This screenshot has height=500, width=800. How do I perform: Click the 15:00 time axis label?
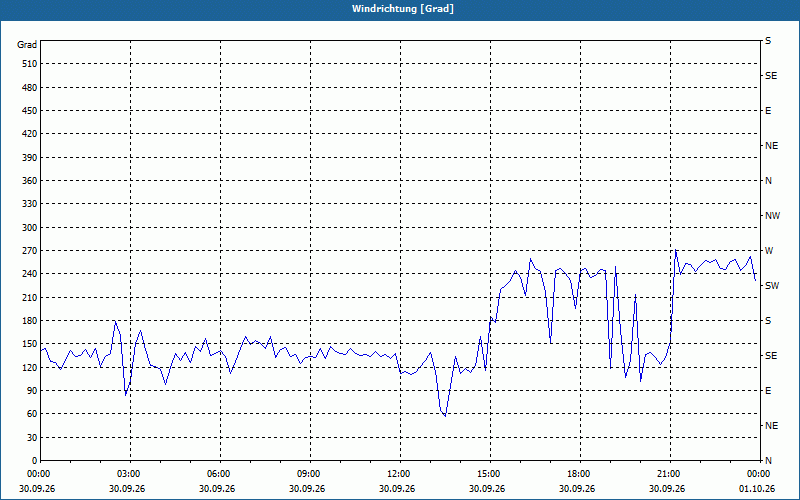tap(489, 474)
